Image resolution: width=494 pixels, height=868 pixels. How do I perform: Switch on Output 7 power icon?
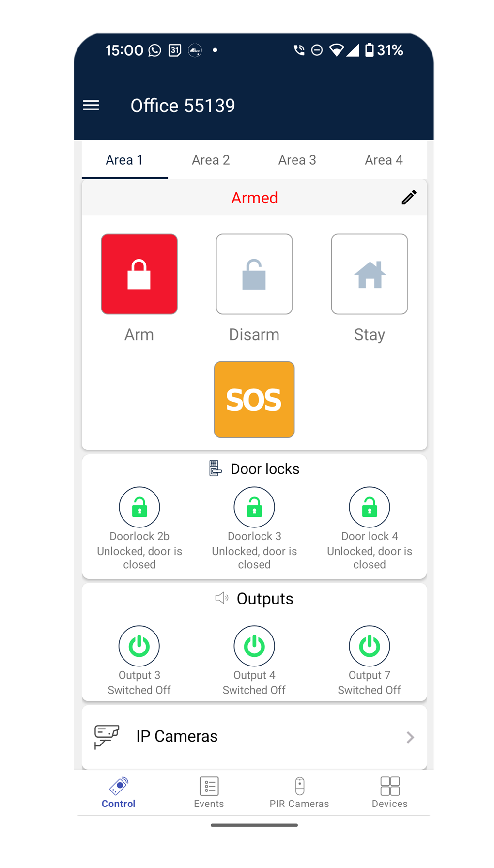pos(370,646)
